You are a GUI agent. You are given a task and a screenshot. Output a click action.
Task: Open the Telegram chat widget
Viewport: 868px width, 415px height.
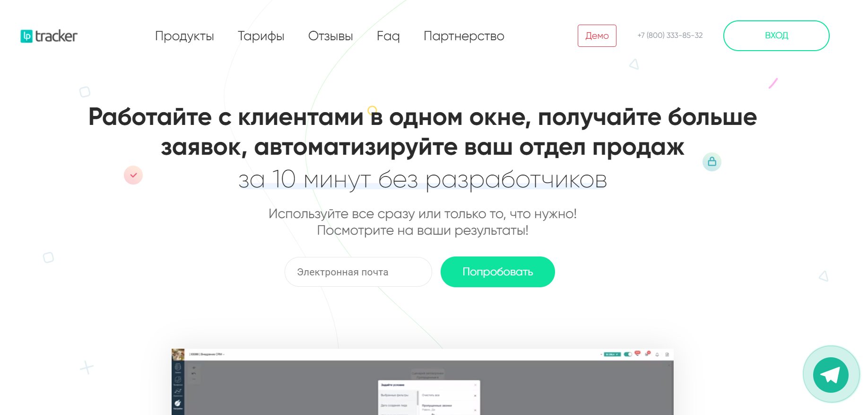pyautogui.click(x=831, y=375)
